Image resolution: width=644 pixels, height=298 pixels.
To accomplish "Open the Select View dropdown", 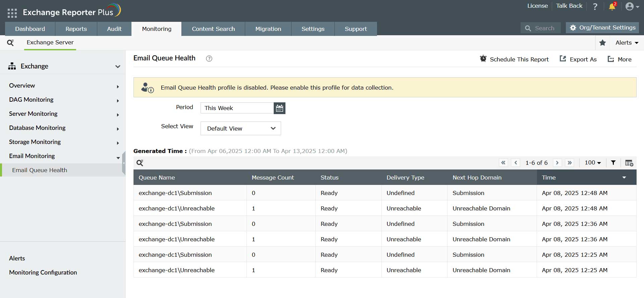I will point(241,129).
